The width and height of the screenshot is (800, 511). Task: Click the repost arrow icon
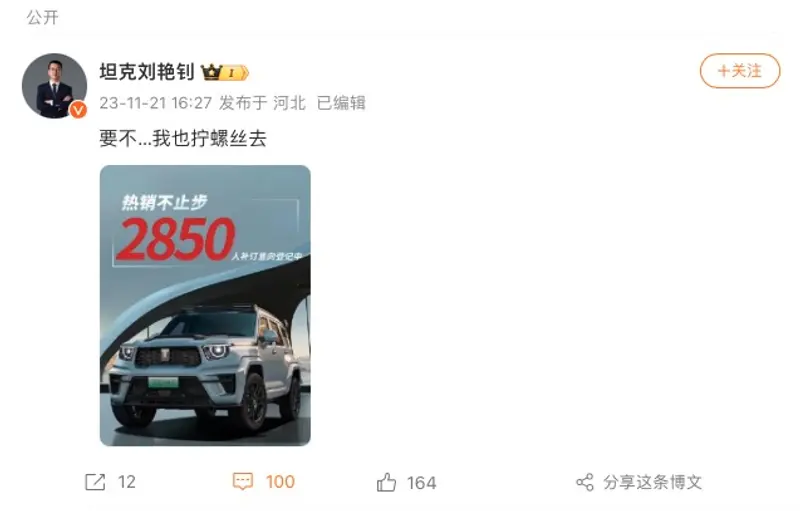point(95,482)
